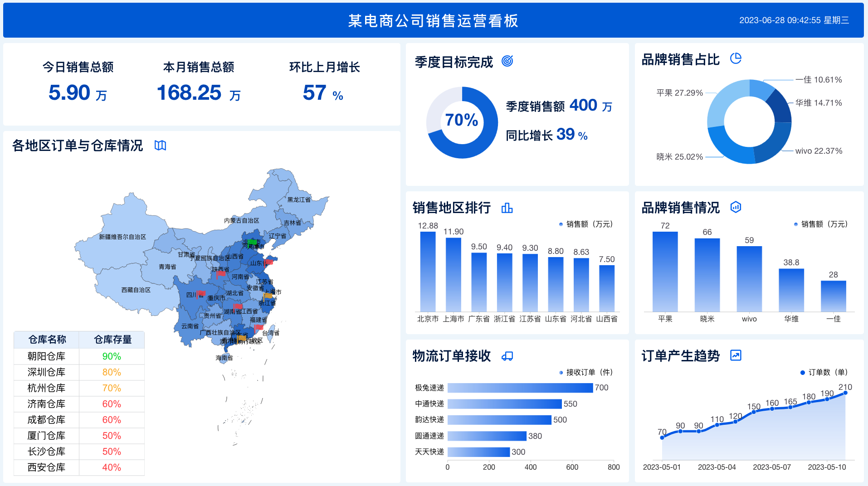868x486 pixels.
Task: Click 云南省 region on the map
Action: (190, 326)
